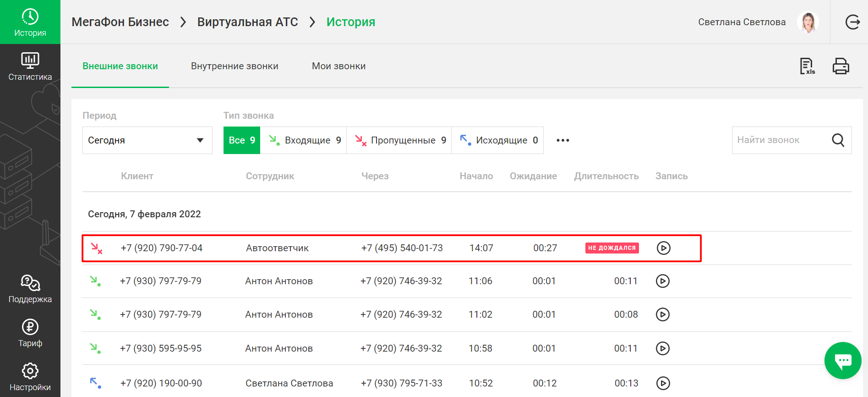The image size is (868, 397).
Task: Expand the Period dropdown set to Today
Action: pyautogui.click(x=147, y=140)
